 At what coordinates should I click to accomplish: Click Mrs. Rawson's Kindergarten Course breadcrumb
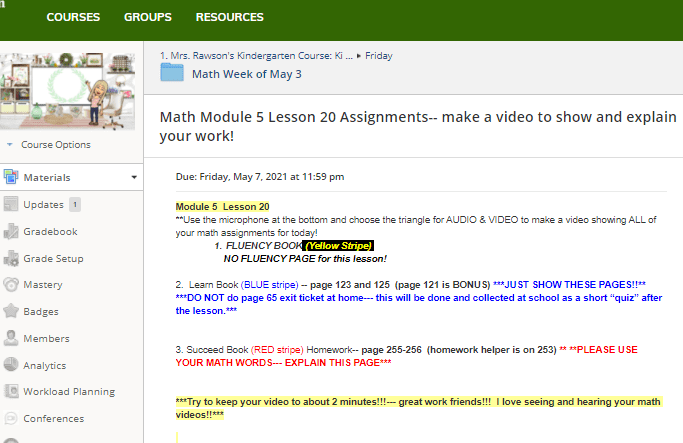click(257, 56)
